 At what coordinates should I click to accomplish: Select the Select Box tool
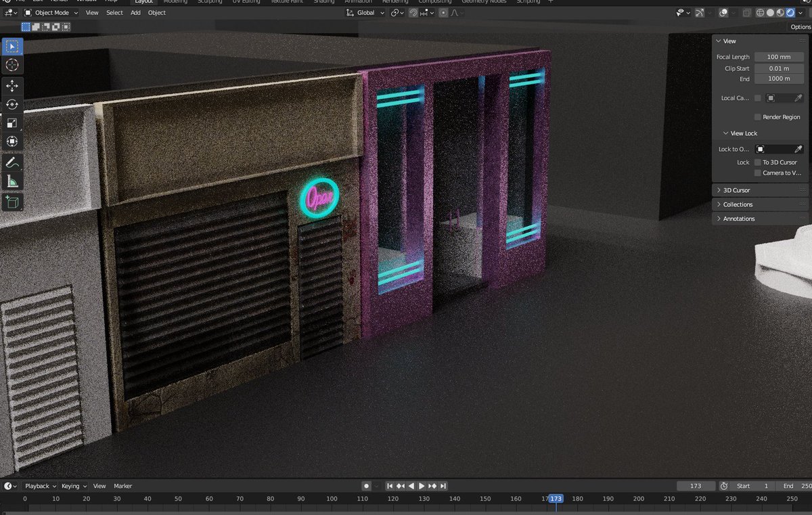(12, 46)
